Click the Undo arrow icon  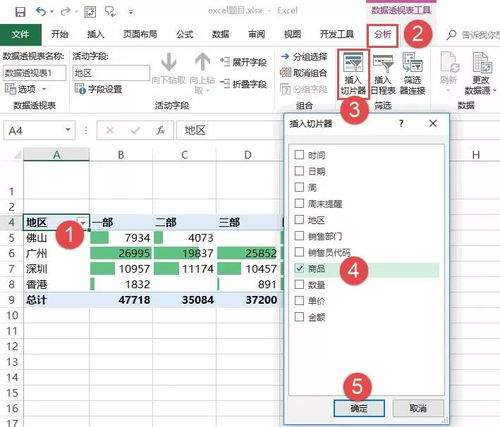point(41,12)
